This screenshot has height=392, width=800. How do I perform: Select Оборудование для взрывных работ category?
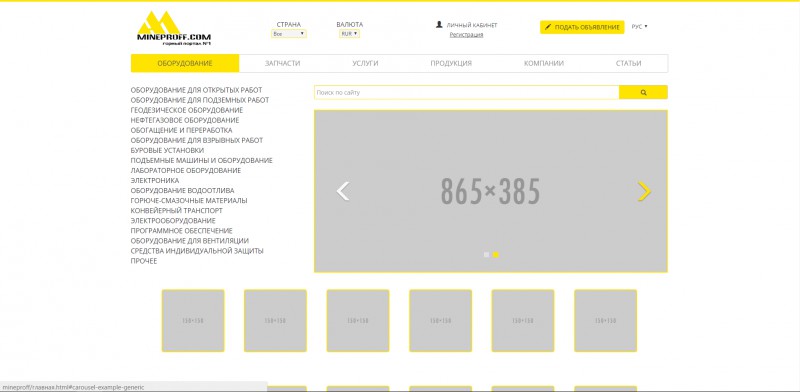point(197,140)
